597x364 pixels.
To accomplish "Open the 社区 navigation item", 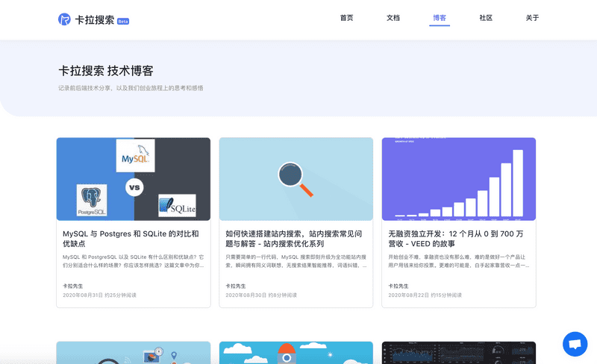I will [x=486, y=18].
